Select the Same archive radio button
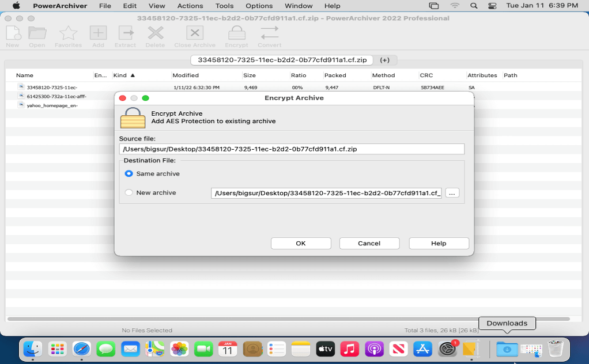Viewport: 589px width, 364px height. tap(129, 173)
